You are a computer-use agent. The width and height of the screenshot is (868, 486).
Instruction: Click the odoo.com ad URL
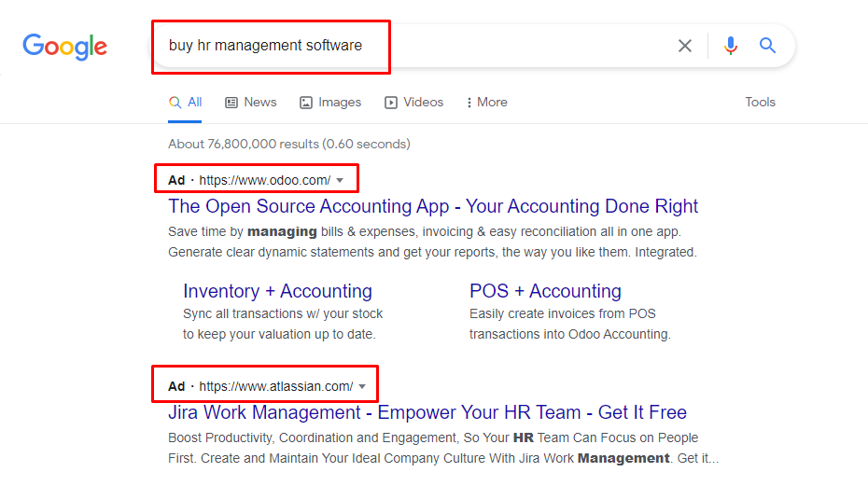pos(265,180)
